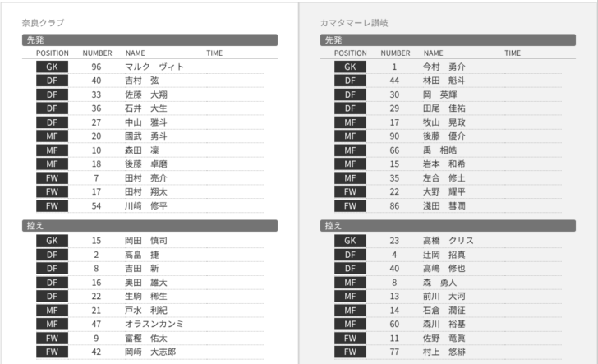Screen dimensions: 598x364
Task: Click the 控え header under 奈良クラブ
Action: coord(149,225)
